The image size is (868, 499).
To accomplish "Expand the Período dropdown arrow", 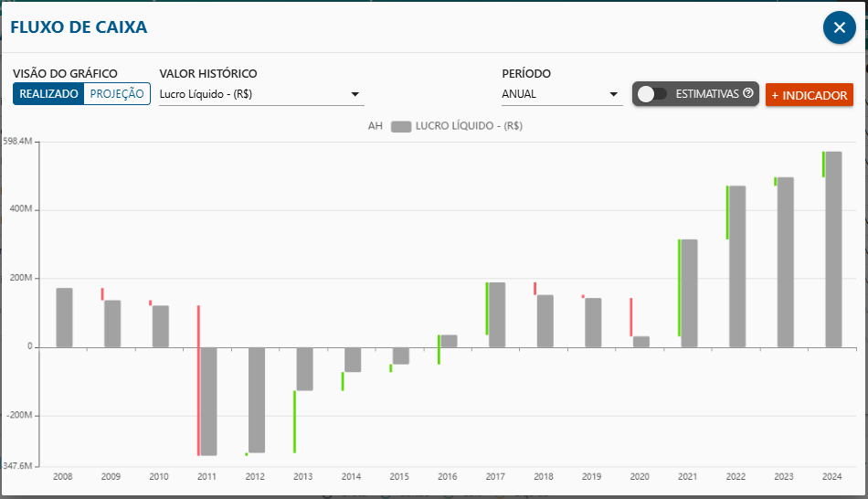I will 614,94.
